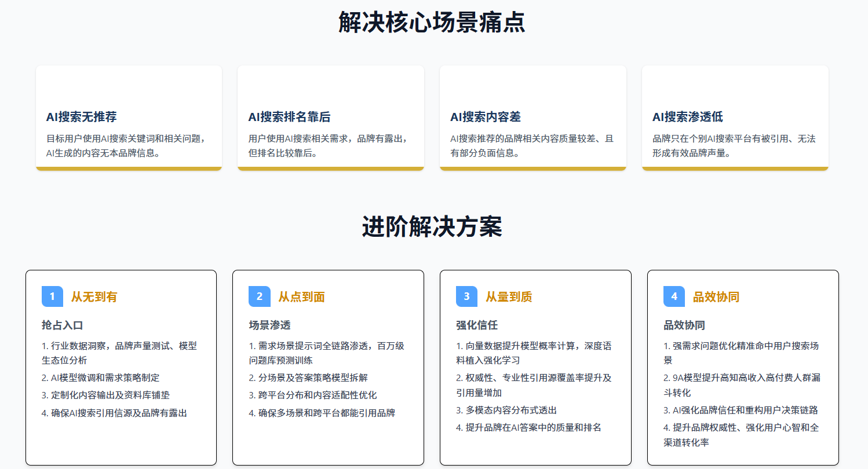Click the AI搜索内容差 card heading
The width and height of the screenshot is (868, 469).
click(486, 117)
